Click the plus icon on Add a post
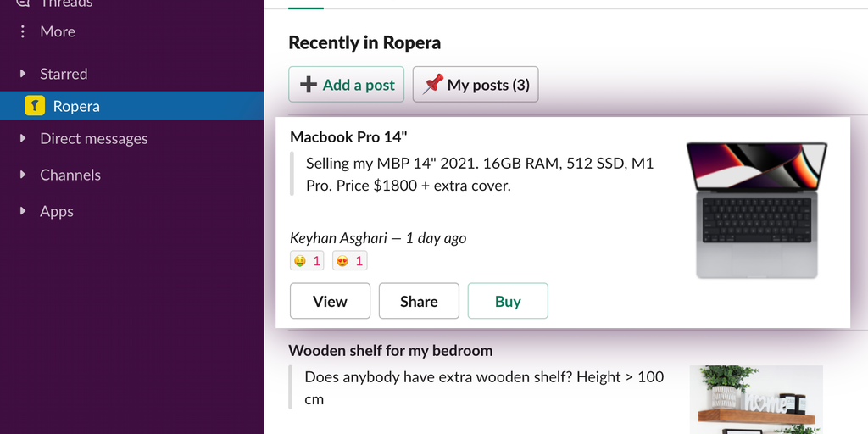The height and width of the screenshot is (434, 868). click(309, 85)
